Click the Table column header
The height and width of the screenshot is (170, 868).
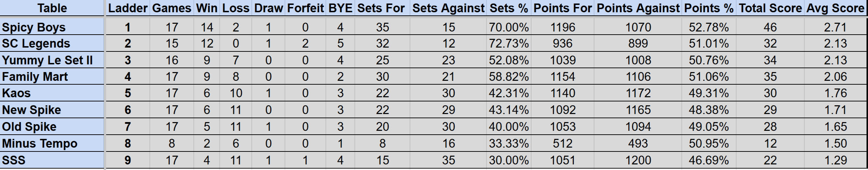pyautogui.click(x=52, y=8)
